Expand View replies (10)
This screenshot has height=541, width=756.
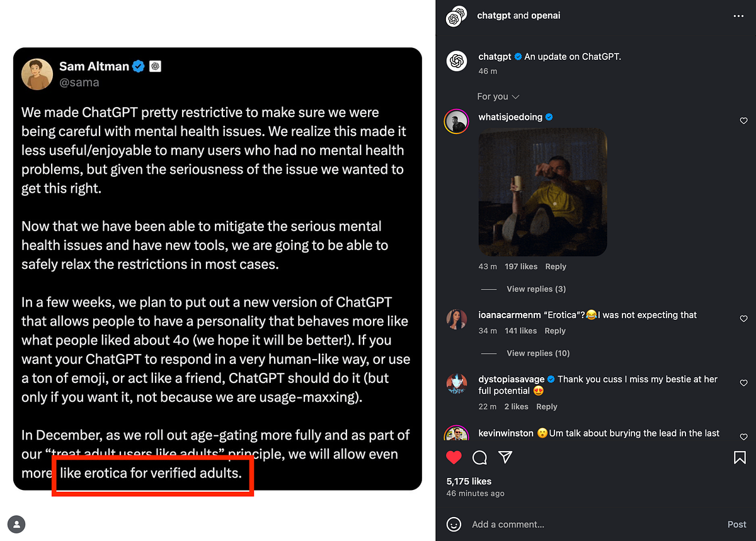click(538, 353)
